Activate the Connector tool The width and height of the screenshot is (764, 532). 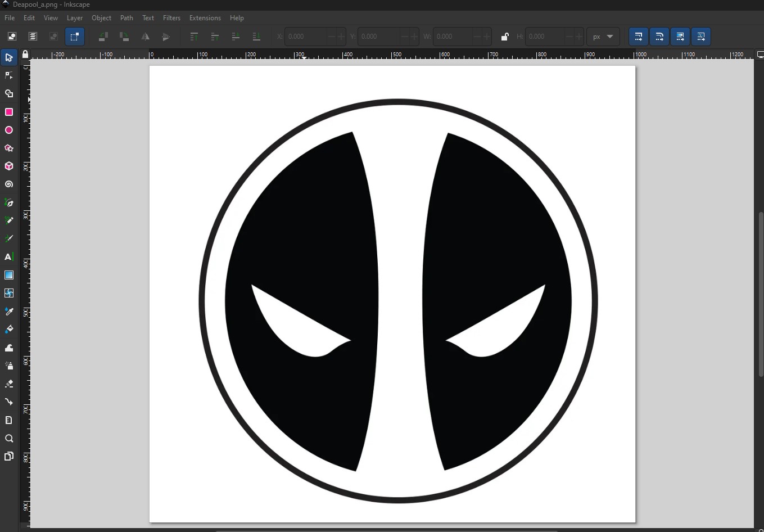(9, 402)
